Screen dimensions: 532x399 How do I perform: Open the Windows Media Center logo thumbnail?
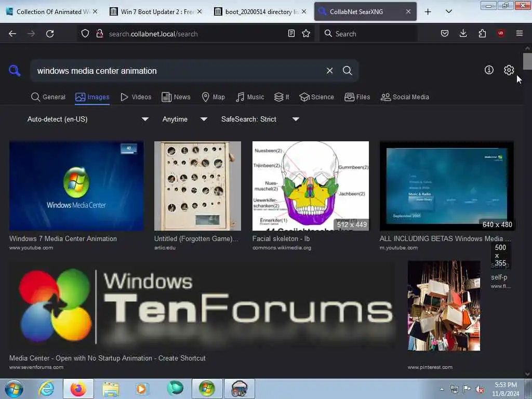76,186
